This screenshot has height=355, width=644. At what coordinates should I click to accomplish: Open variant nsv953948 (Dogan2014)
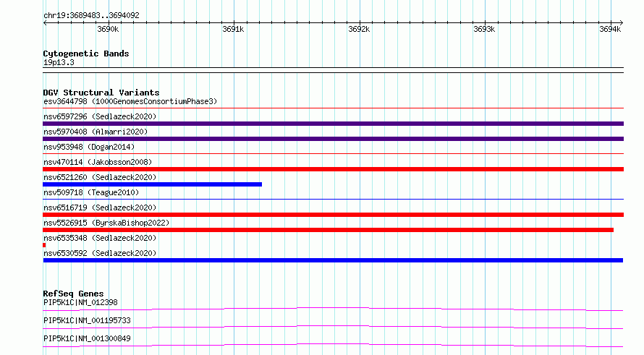(89, 147)
